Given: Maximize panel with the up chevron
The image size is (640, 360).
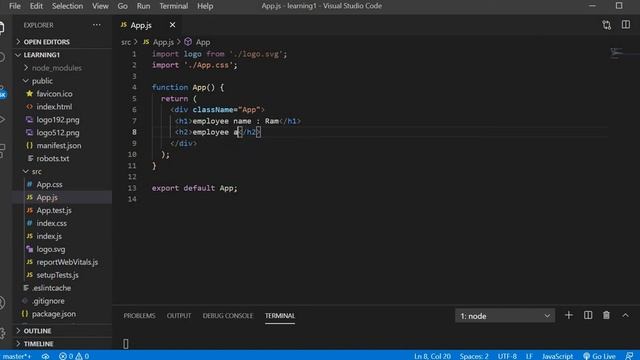Looking at the screenshot, I should (x=625, y=315).
